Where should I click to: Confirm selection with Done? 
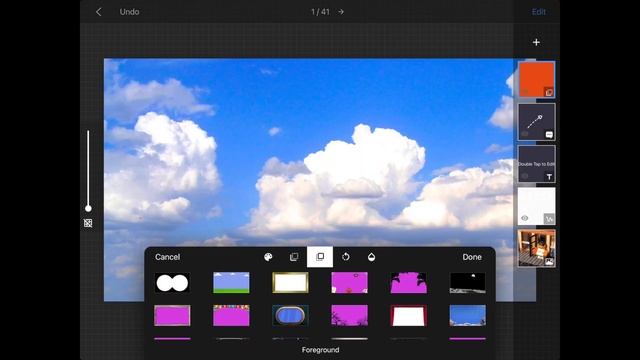pyautogui.click(x=472, y=257)
